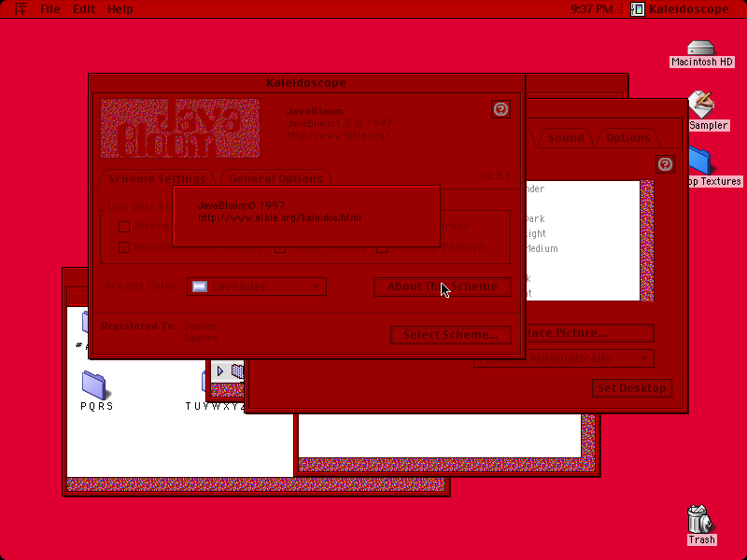Click the help question-mark icon in Kaleidoscope
The width and height of the screenshot is (747, 560).
point(500,109)
